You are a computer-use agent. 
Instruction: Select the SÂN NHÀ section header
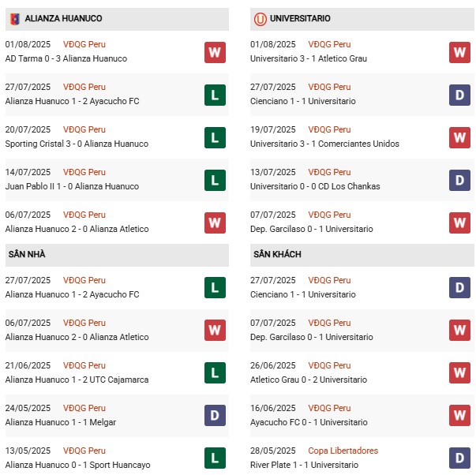pos(27,255)
